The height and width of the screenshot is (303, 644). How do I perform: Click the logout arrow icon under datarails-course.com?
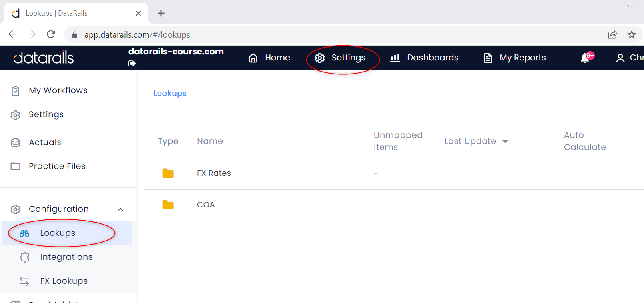[132, 63]
